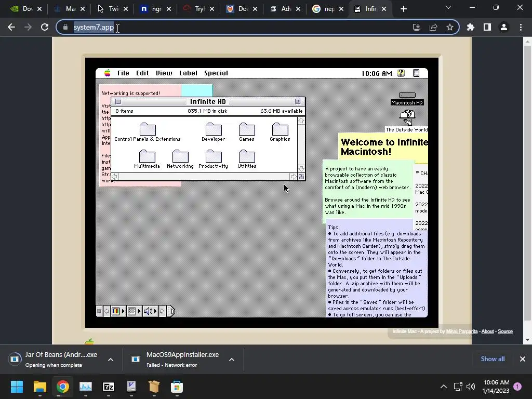
Task: Open the Application menu icon in menu bar
Action: [416, 73]
